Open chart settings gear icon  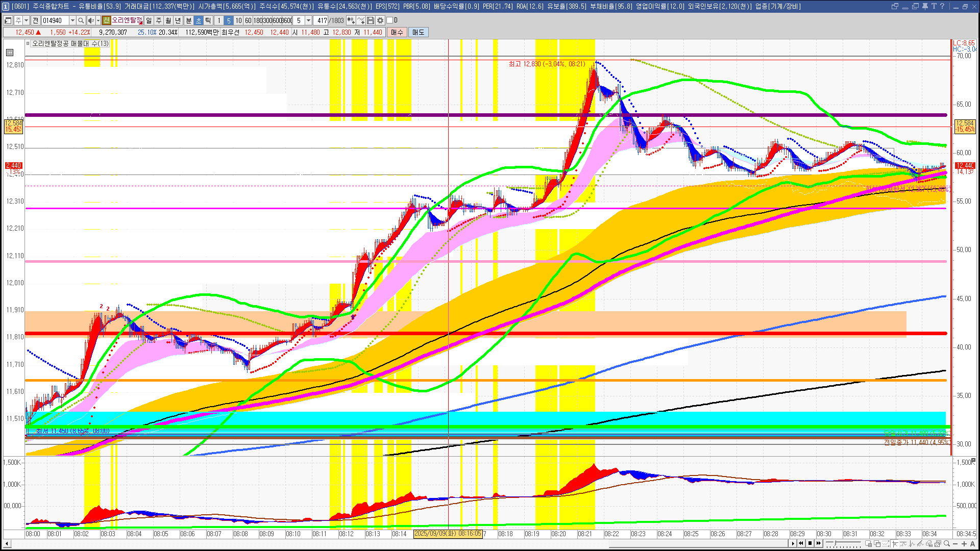[380, 20]
